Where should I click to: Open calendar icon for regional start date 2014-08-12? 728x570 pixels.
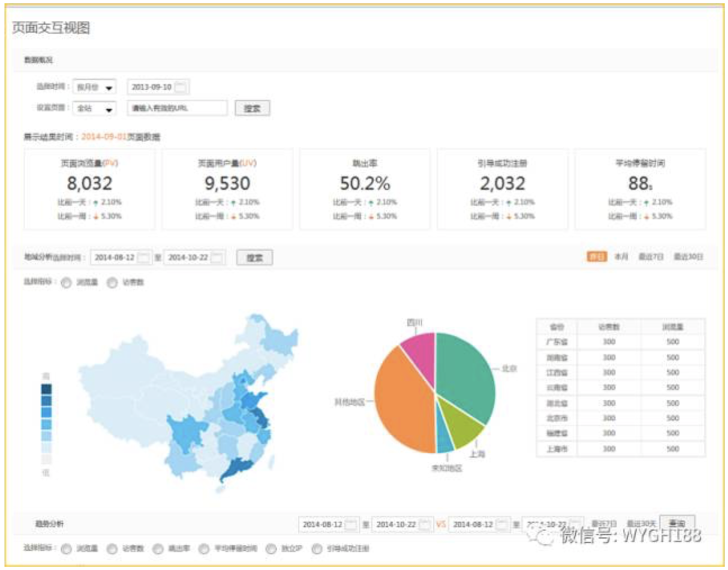click(x=144, y=257)
